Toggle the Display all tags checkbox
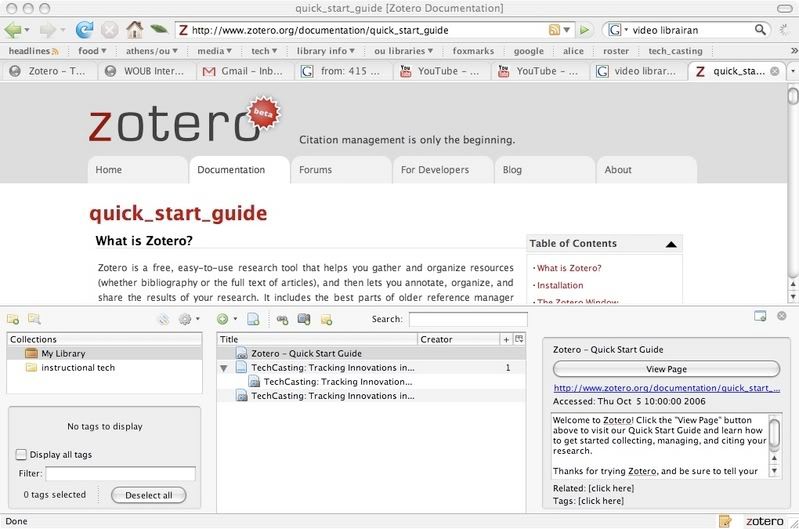 click(x=21, y=454)
